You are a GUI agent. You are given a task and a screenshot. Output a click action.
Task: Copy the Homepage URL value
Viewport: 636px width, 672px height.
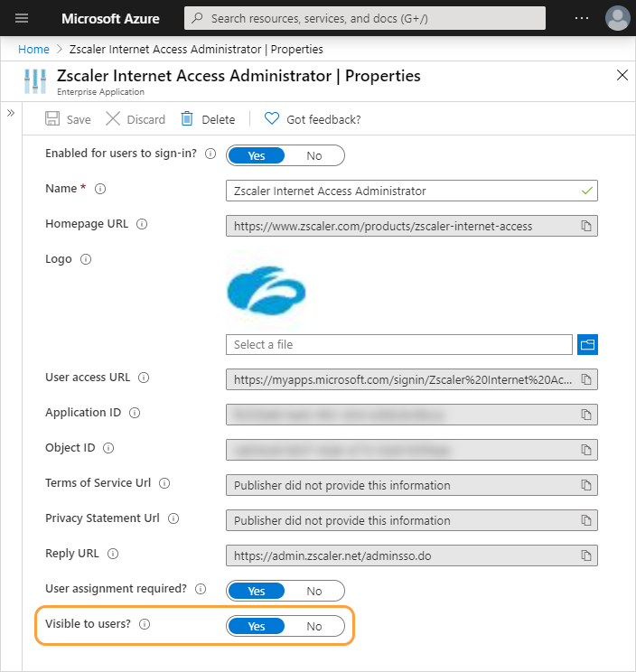(x=585, y=226)
